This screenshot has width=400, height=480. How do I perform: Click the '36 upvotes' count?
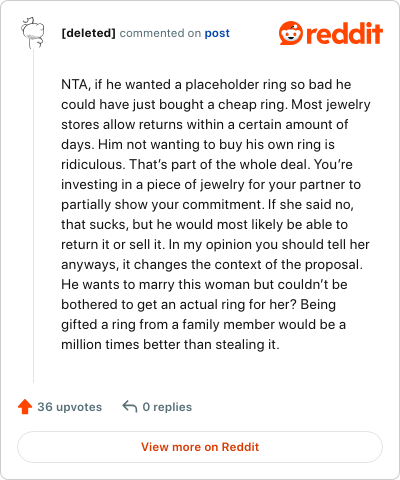click(69, 407)
